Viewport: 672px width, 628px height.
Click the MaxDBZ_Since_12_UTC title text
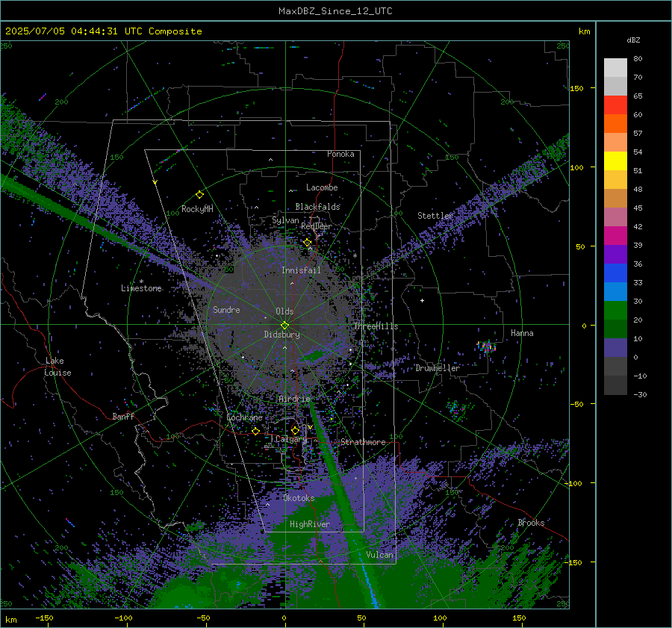(x=335, y=11)
